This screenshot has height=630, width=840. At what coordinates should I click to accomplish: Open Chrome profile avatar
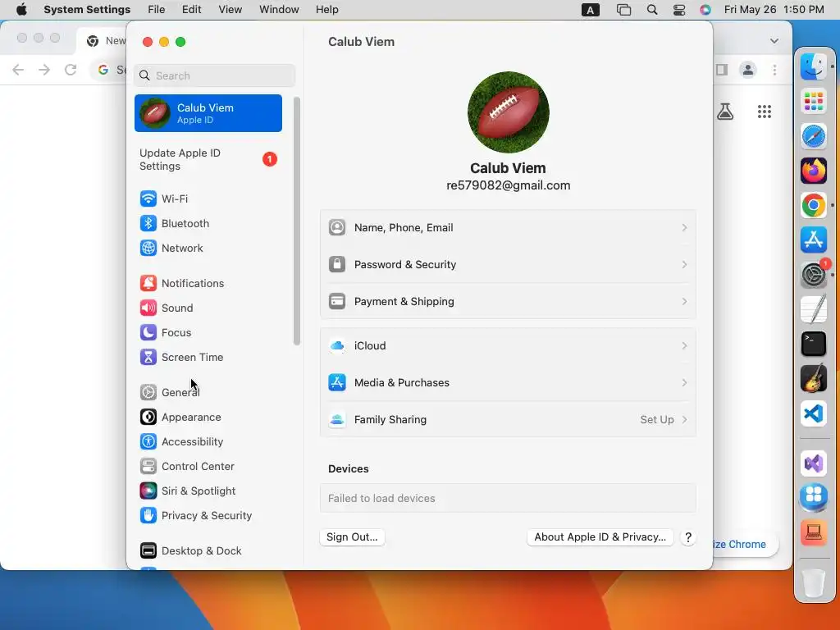[x=748, y=70]
